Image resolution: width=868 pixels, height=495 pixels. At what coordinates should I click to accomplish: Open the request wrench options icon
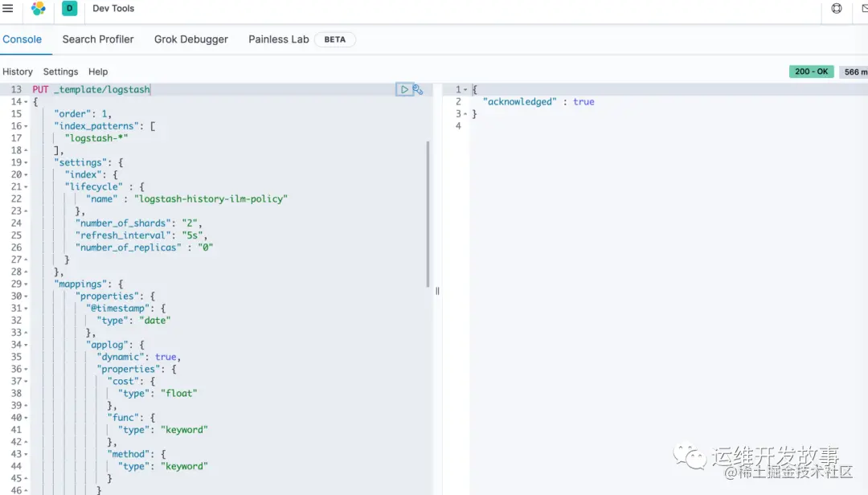click(418, 90)
